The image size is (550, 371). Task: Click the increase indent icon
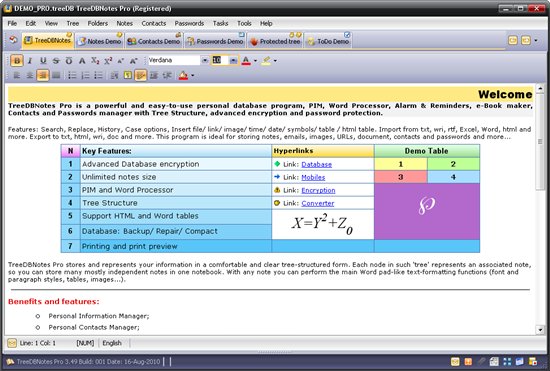point(154,75)
